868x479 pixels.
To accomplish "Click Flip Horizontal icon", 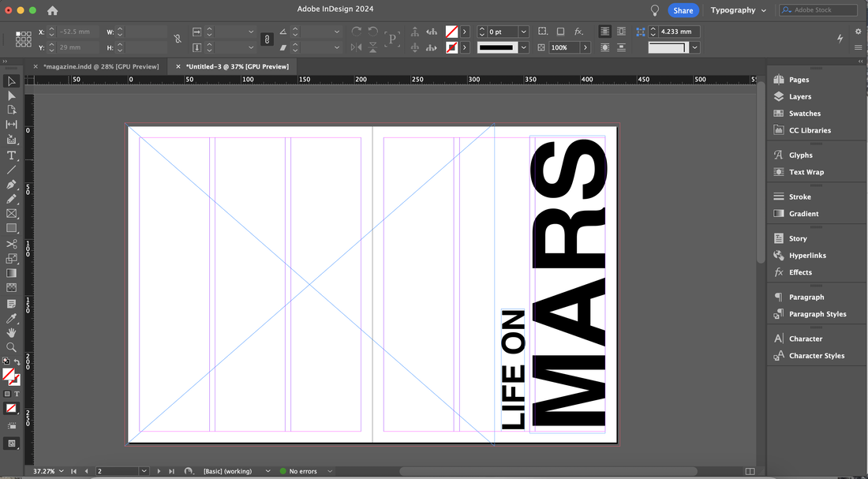I will [x=357, y=47].
